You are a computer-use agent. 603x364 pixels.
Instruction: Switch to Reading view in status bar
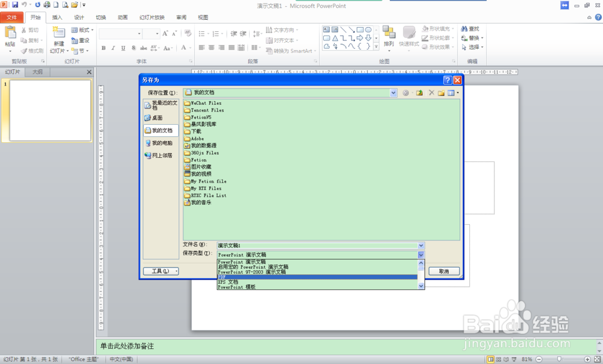coord(506,359)
